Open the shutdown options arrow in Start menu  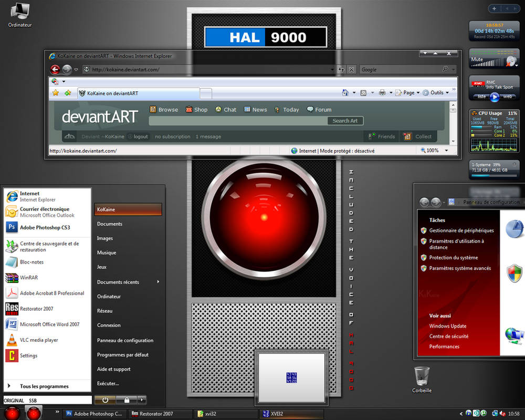[x=142, y=400]
